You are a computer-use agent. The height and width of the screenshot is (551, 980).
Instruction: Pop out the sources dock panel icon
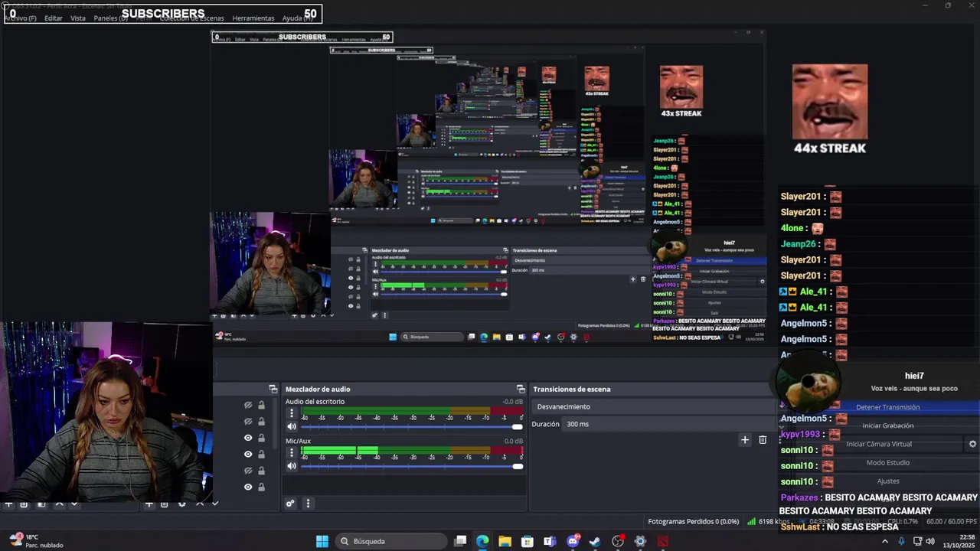pyautogui.click(x=273, y=389)
